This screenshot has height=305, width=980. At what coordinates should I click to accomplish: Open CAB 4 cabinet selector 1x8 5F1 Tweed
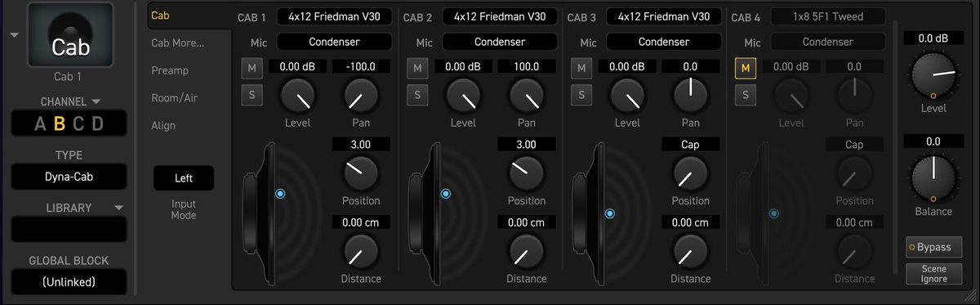coord(828,16)
